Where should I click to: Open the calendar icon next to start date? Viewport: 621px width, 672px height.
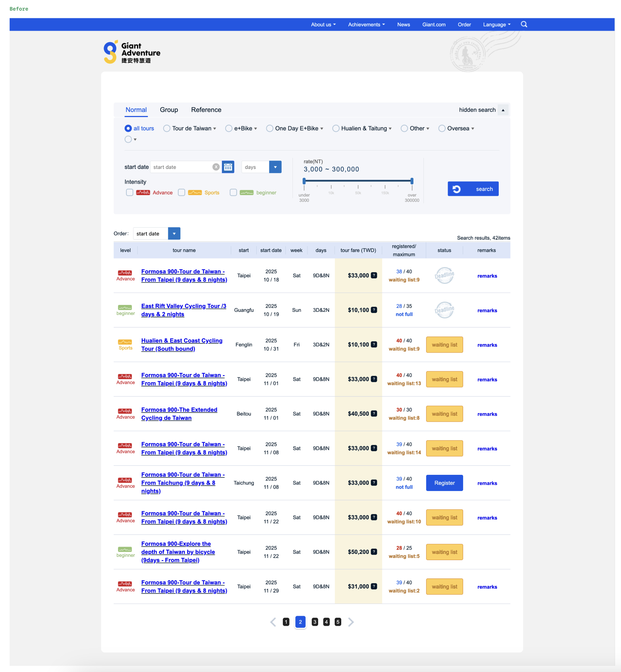[x=228, y=167]
